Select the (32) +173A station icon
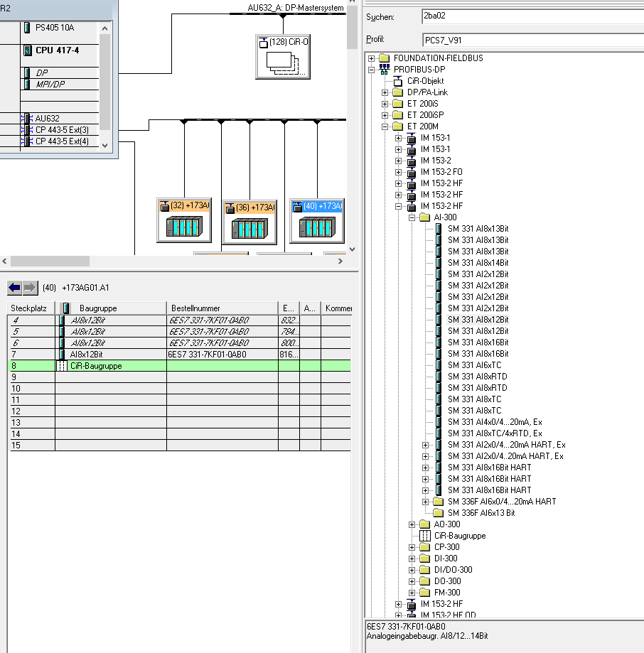644x653 pixels. tap(184, 221)
